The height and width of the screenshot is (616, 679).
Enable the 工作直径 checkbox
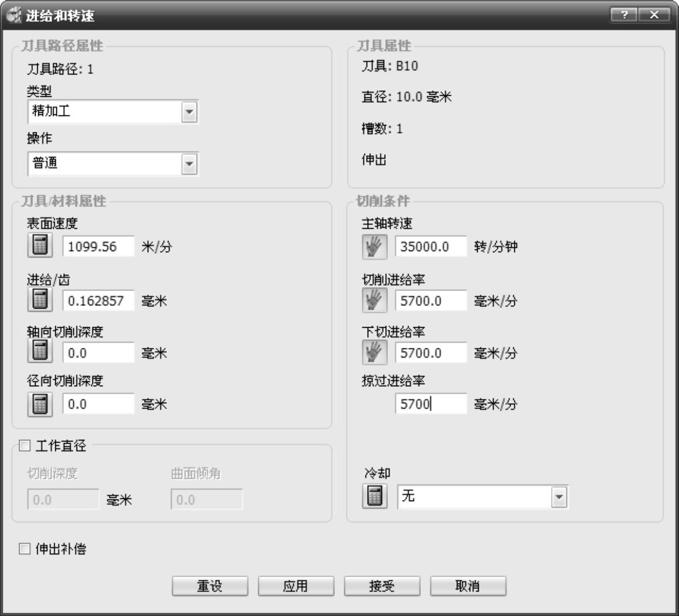click(x=25, y=446)
